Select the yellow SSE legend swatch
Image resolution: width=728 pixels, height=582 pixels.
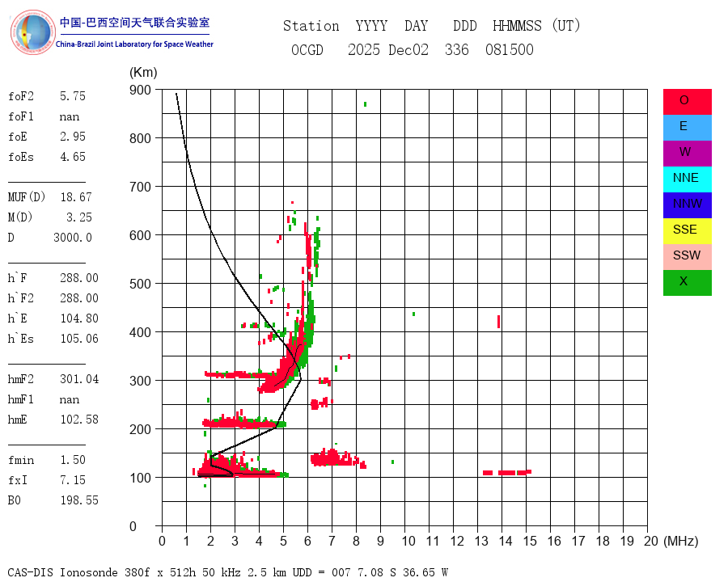[687, 231]
